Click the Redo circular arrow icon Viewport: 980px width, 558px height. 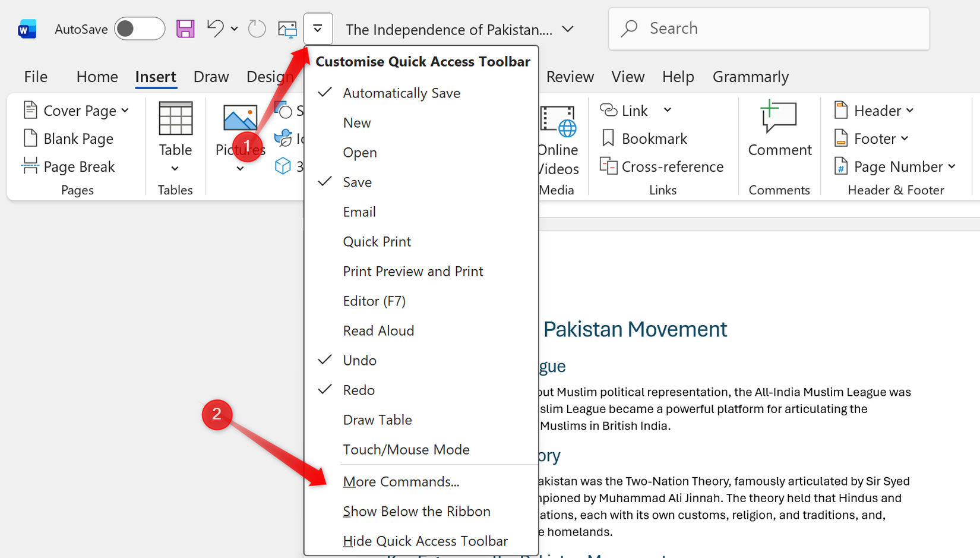click(257, 29)
